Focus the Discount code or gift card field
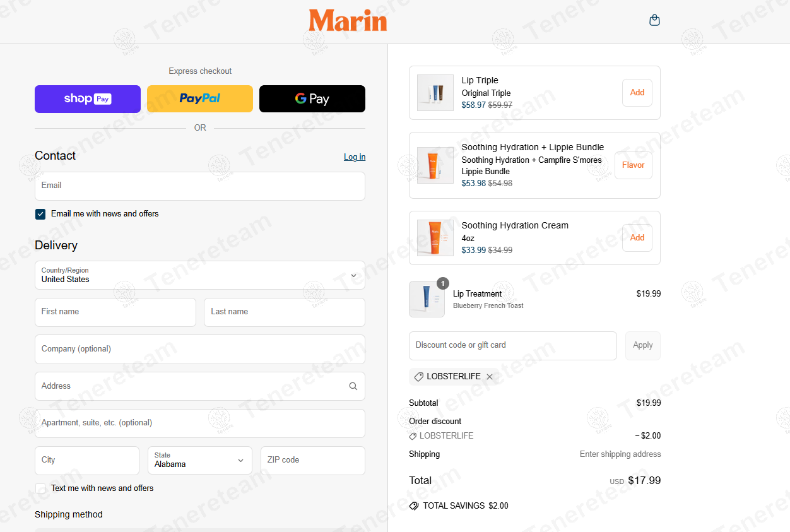Viewport: 790px width, 532px height. (513, 346)
